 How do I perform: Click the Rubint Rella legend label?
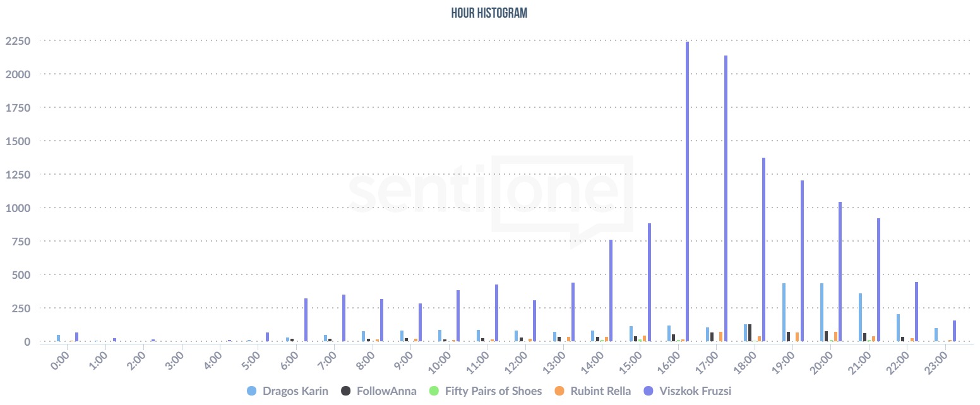point(601,391)
